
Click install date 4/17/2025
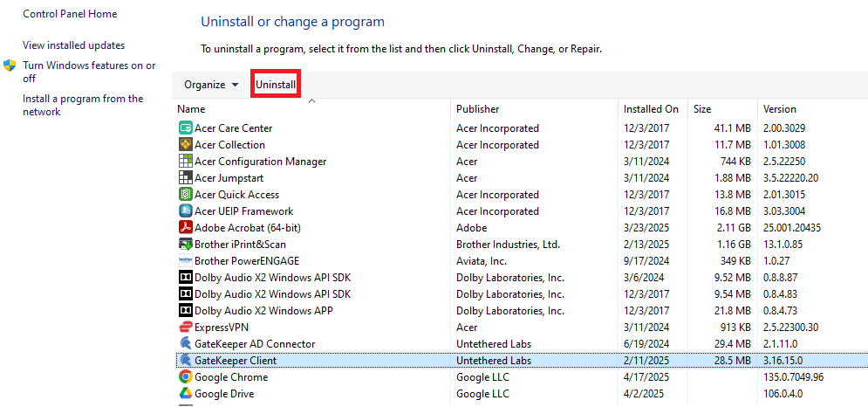646,377
